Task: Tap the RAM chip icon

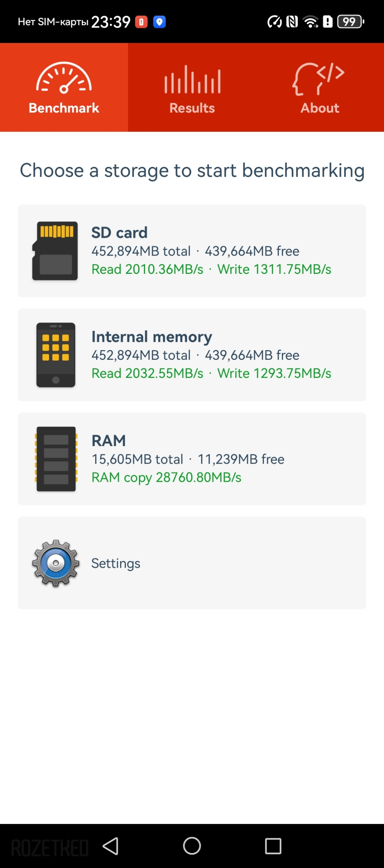Action: pyautogui.click(x=56, y=459)
